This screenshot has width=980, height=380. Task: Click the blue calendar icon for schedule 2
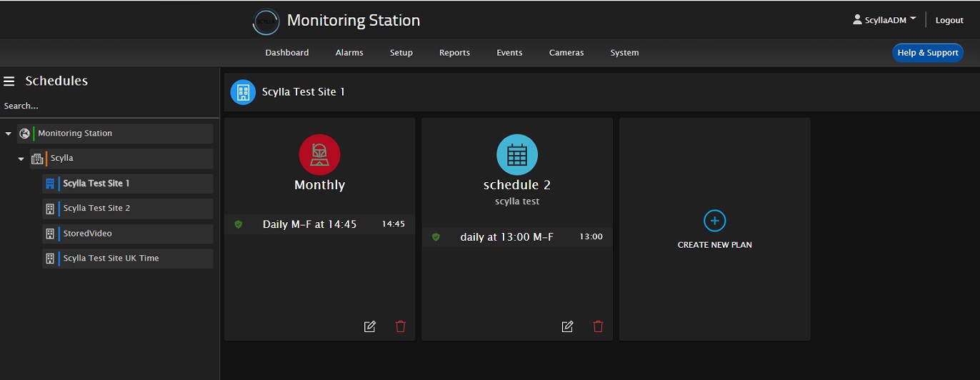(x=517, y=155)
